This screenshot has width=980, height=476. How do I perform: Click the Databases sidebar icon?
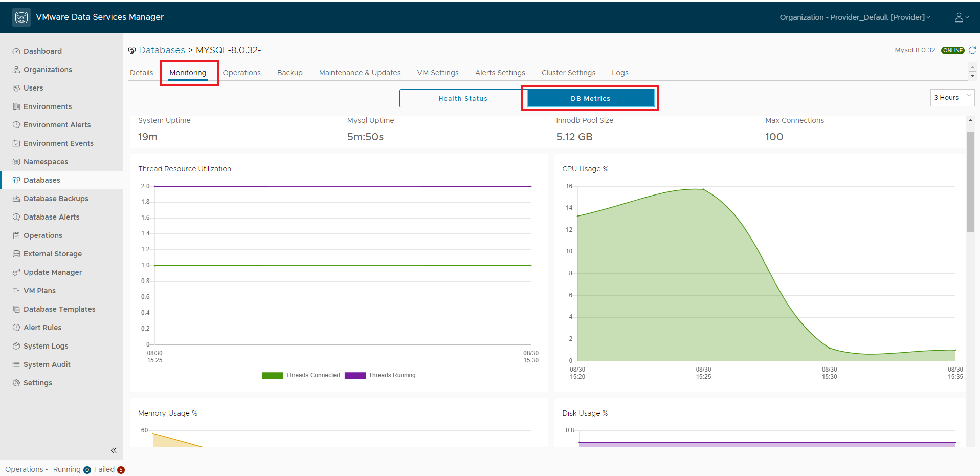click(16, 180)
